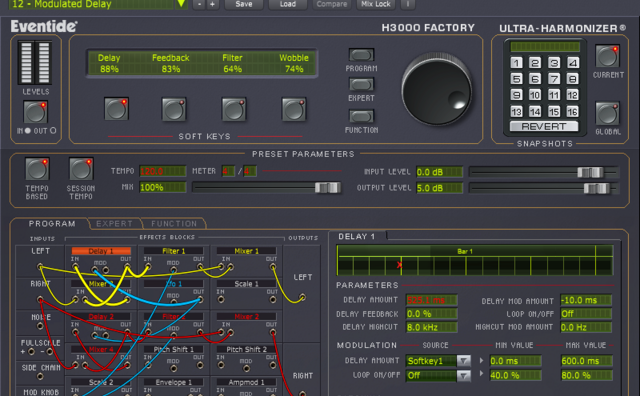Select the OUT levels radio option
The width and height of the screenshot is (640, 396).
point(53,131)
